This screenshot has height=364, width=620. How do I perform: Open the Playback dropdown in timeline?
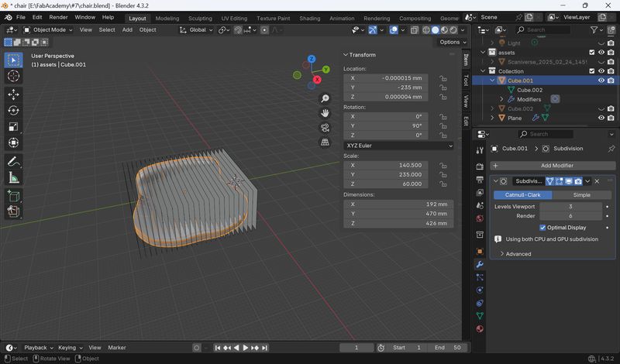tap(38, 348)
